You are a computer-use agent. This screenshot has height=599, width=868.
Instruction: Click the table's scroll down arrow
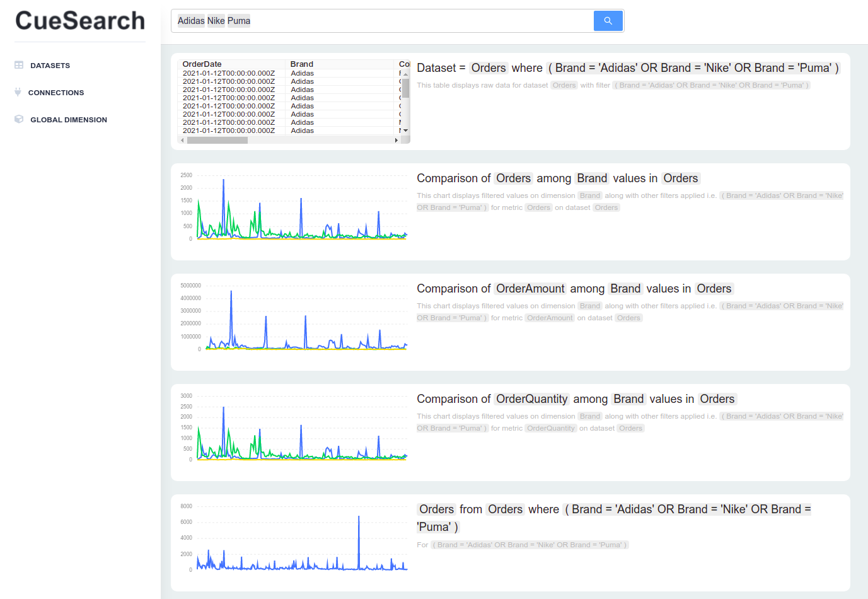tap(406, 131)
